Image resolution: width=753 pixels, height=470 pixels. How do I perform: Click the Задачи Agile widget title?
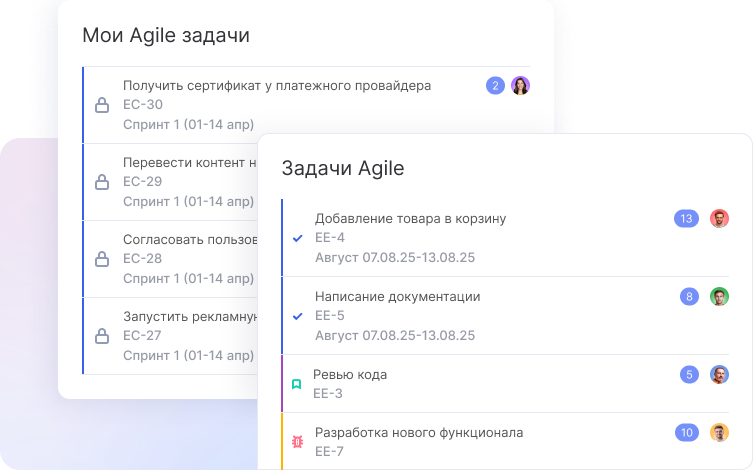343,169
